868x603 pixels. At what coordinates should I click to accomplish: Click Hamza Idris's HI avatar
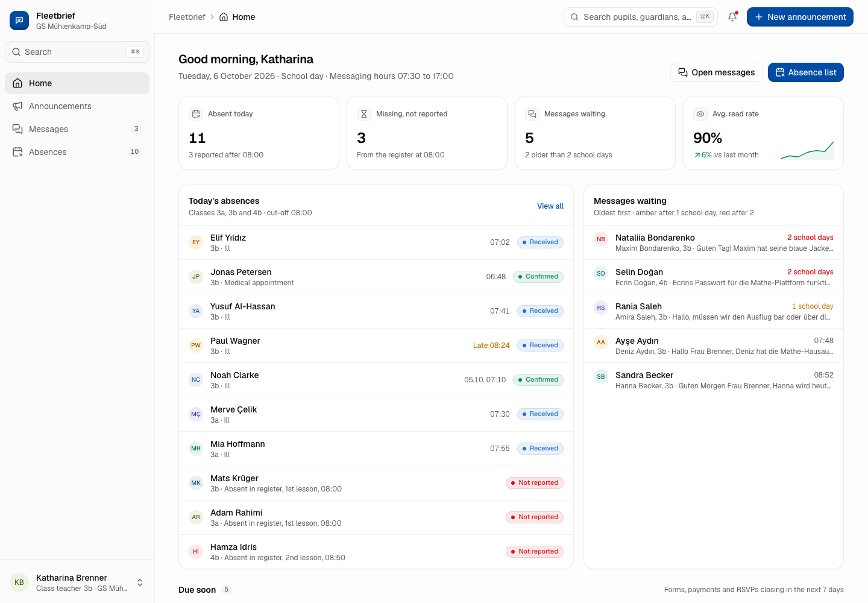point(196,552)
